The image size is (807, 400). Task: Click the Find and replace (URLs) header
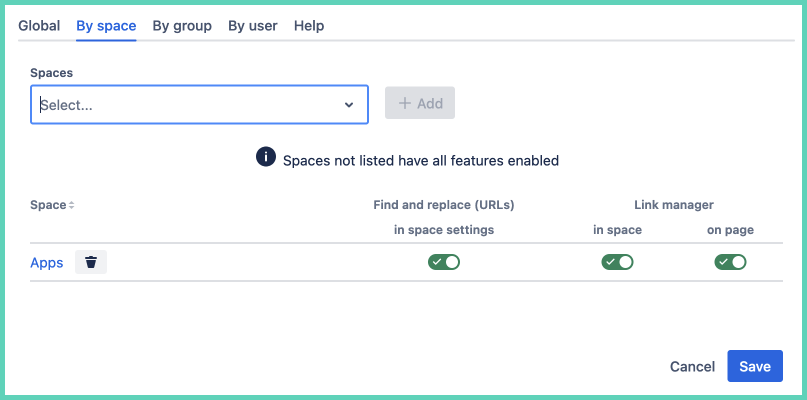444,205
